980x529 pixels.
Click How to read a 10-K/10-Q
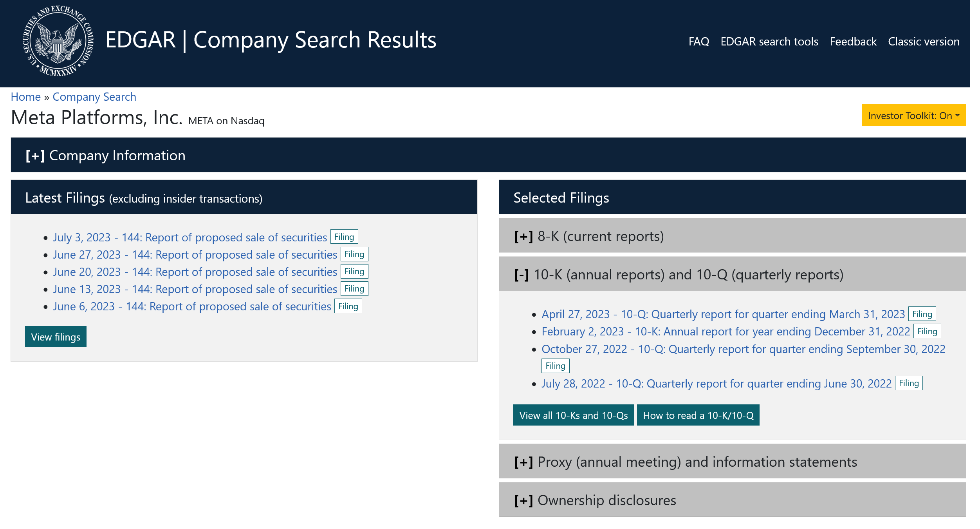tap(698, 415)
